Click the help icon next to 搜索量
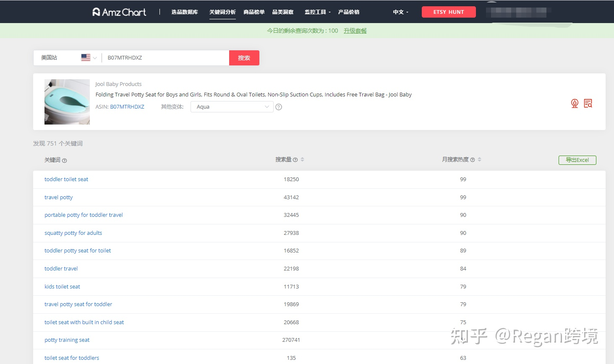Viewport: 614px width, 364px height. tap(295, 160)
